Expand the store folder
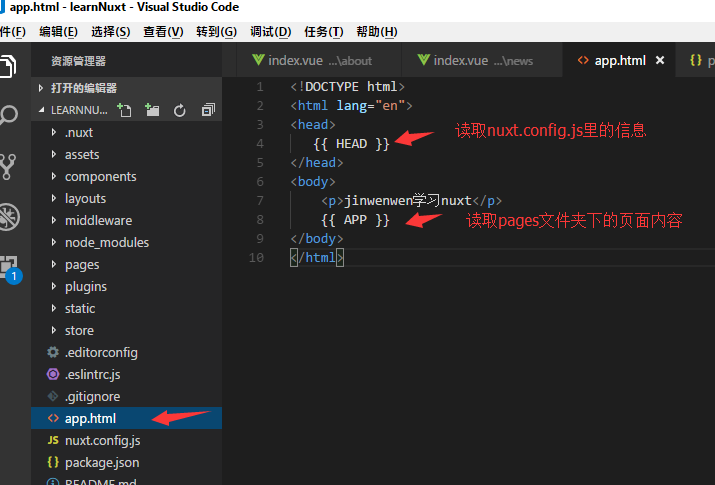This screenshot has height=485, width=715. [54, 330]
